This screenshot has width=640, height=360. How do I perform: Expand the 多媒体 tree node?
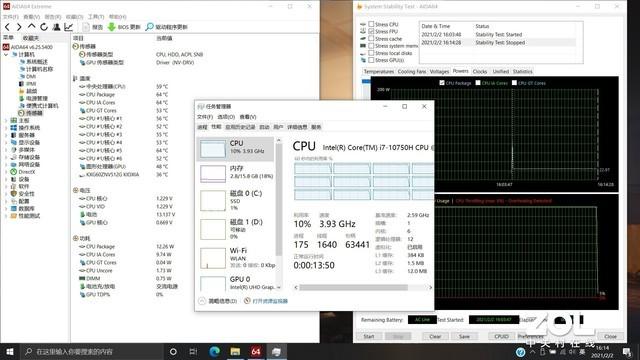6,150
